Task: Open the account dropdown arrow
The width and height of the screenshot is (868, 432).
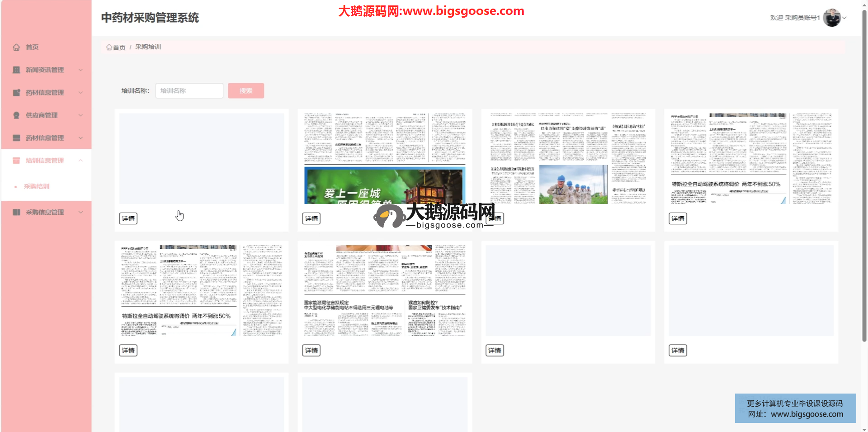Action: (844, 18)
